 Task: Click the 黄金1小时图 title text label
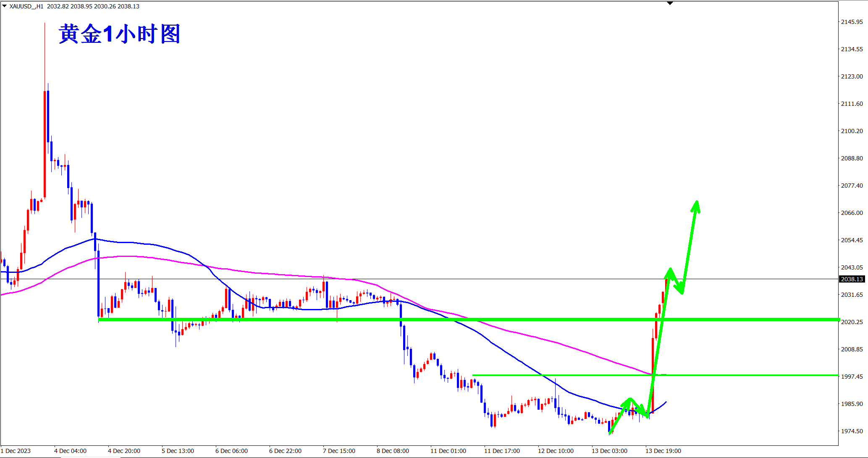pos(120,34)
